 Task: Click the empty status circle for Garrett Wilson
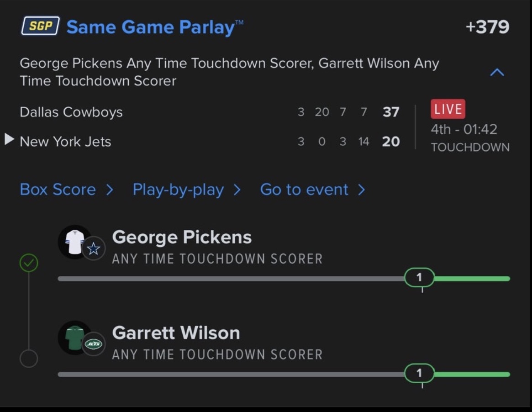tap(29, 359)
